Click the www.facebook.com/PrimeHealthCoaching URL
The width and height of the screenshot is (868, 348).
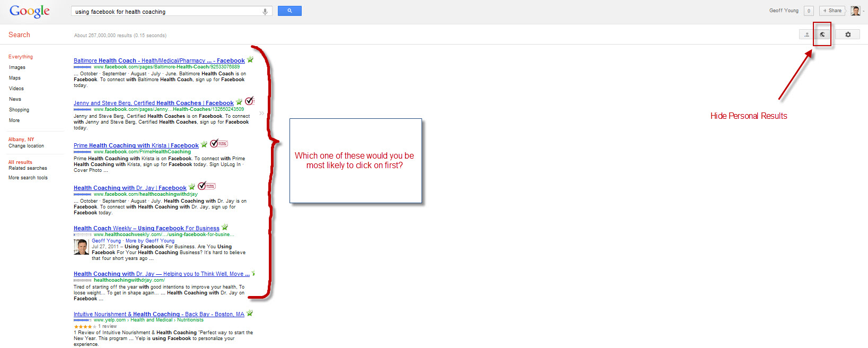tap(142, 152)
